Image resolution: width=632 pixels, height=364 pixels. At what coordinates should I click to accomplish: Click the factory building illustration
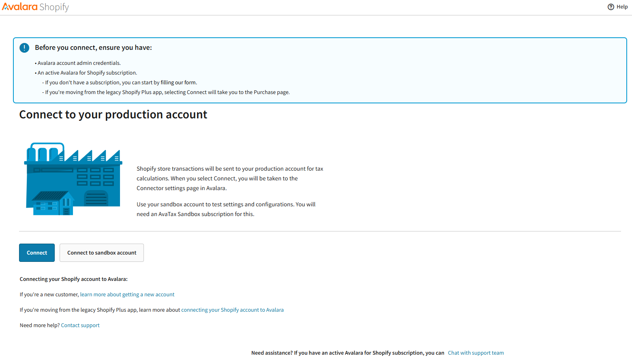pos(73,179)
